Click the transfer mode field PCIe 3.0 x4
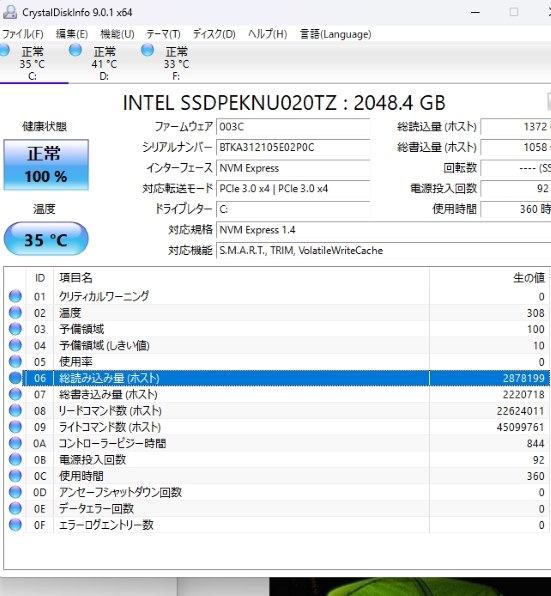Image resolution: width=551 pixels, height=596 pixels. (x=293, y=189)
